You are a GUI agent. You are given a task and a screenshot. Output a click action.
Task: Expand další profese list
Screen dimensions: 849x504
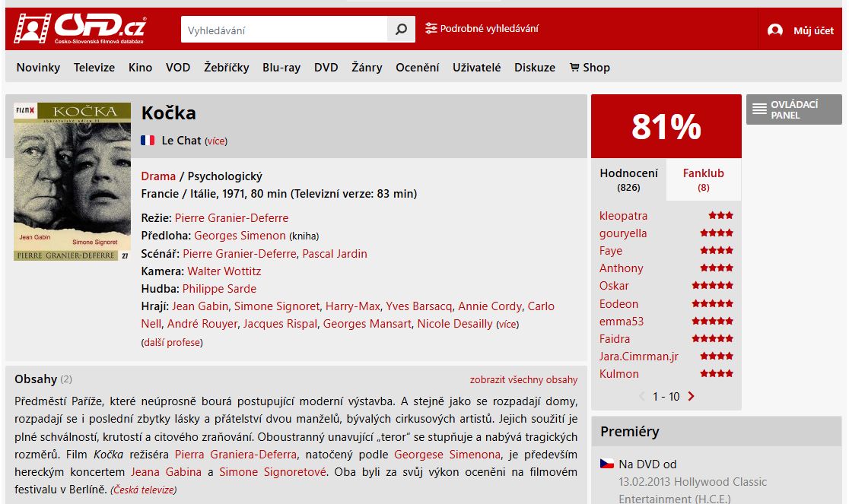[172, 342]
